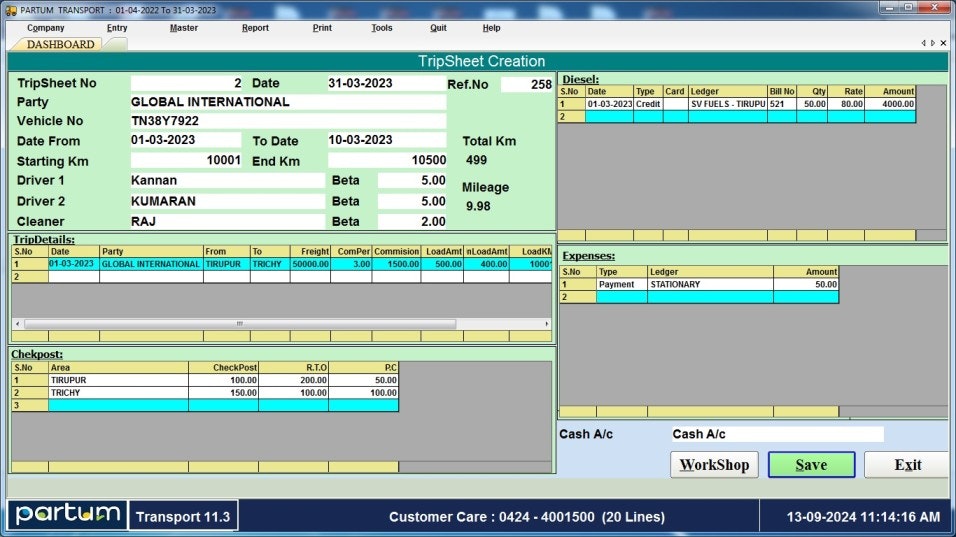Click the Ref.No field showing 258
Image resolution: width=956 pixels, height=537 pixels.
click(x=527, y=85)
